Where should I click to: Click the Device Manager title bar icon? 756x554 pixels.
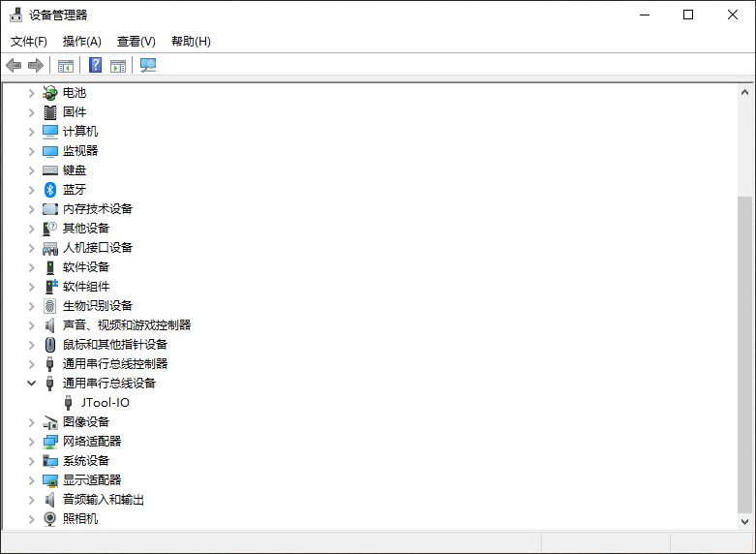point(15,15)
